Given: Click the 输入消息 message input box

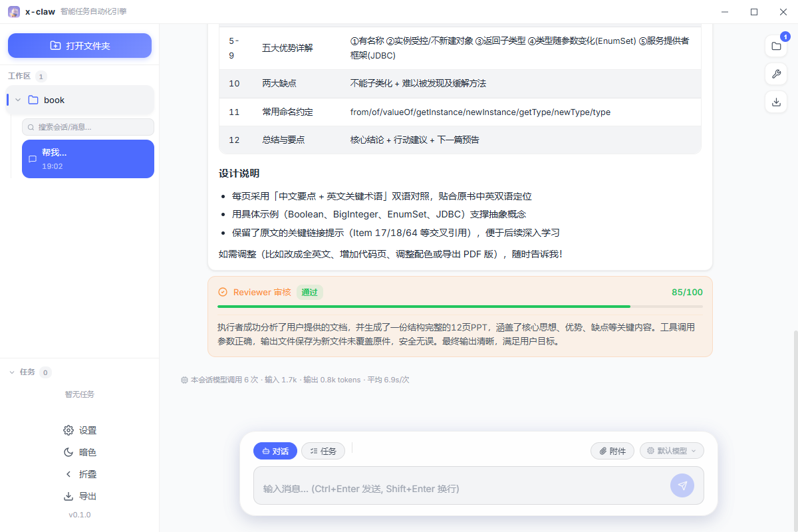Looking at the screenshot, I should click(x=479, y=485).
